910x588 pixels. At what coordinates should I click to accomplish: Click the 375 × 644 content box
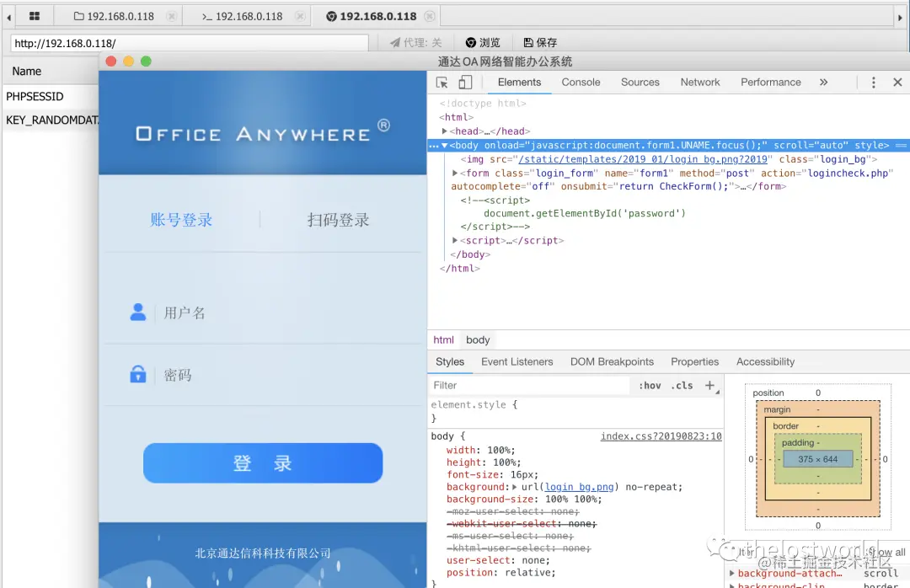(817, 459)
